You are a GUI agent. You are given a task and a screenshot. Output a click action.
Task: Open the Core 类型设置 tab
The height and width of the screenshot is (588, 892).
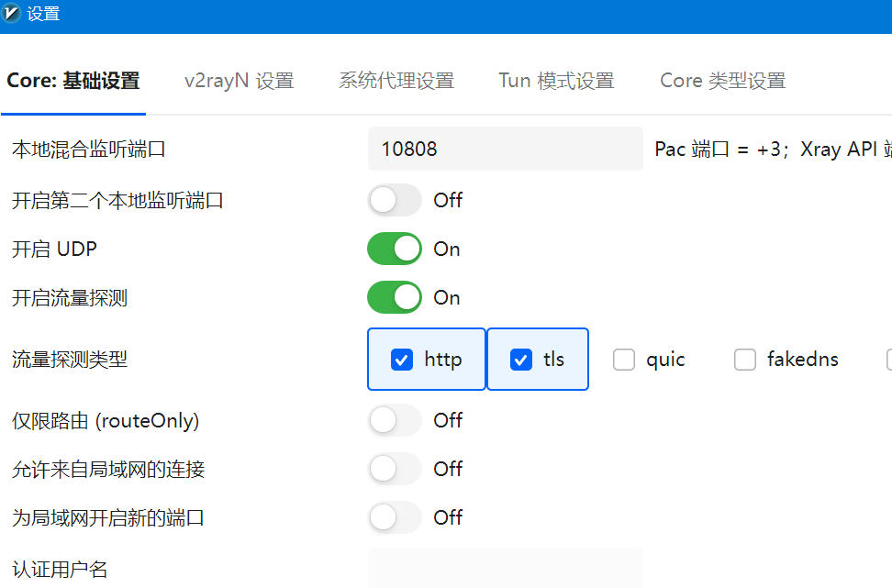click(721, 81)
